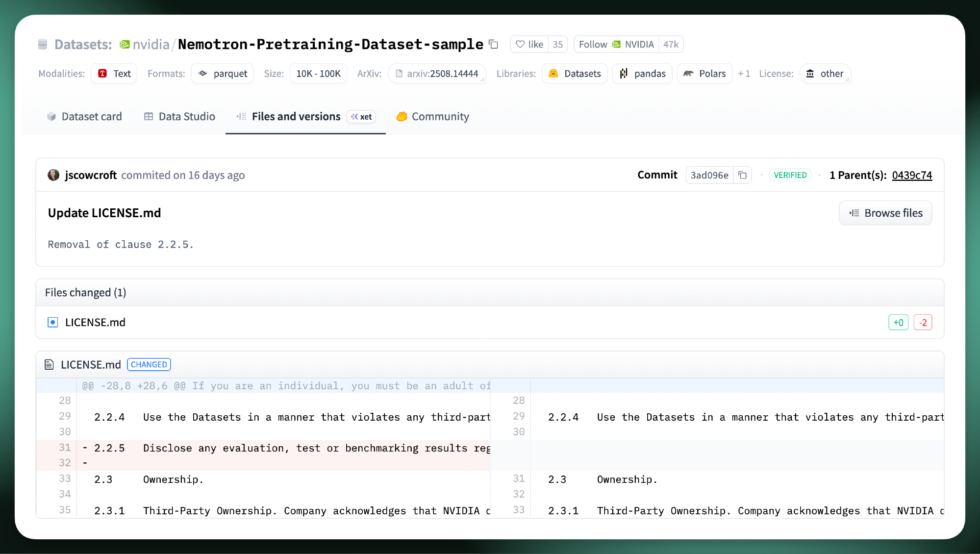Select the parquet format tag

[223, 74]
